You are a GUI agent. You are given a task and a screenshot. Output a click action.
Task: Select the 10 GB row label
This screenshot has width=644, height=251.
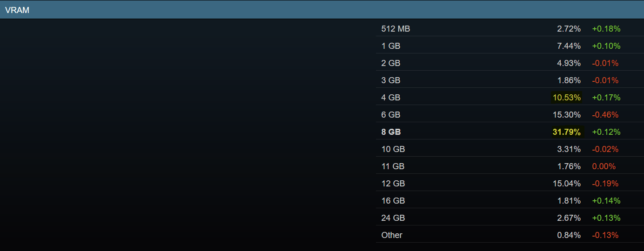(x=393, y=149)
